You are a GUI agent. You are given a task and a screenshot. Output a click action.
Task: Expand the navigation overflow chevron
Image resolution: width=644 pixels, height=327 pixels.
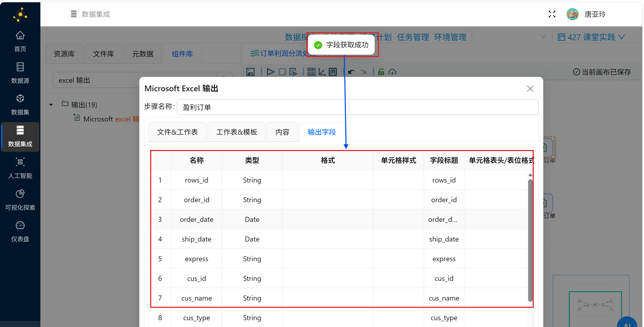pyautogui.click(x=544, y=37)
